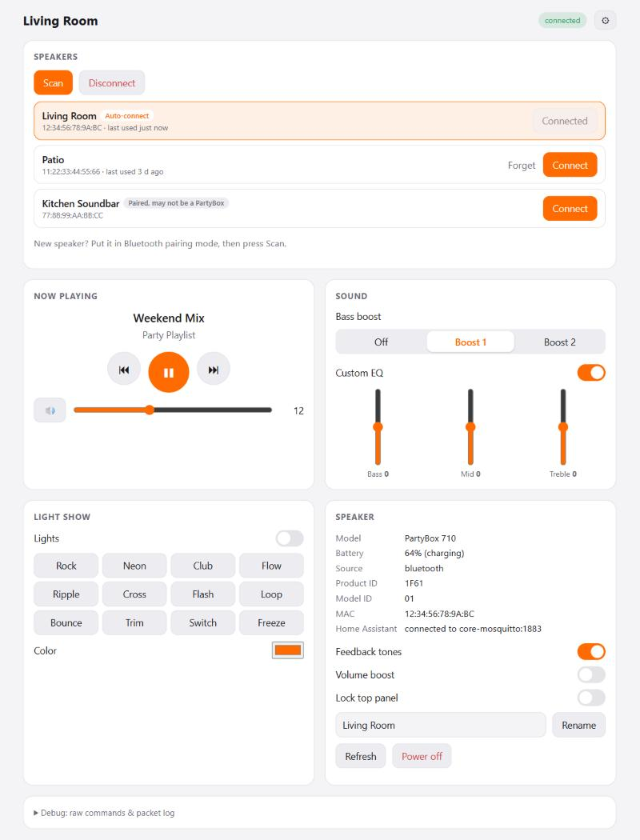Adjust the Treble EQ slider
Viewport: 640px width, 840px height.
pyautogui.click(x=563, y=427)
